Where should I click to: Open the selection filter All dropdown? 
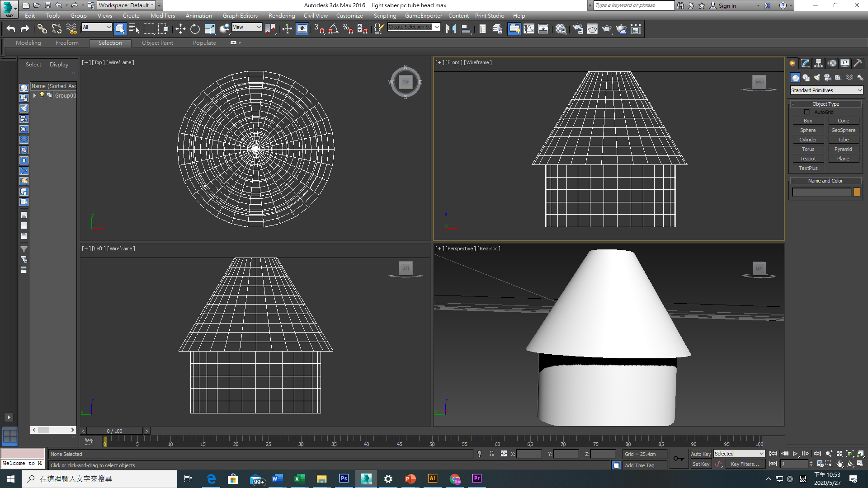point(97,27)
